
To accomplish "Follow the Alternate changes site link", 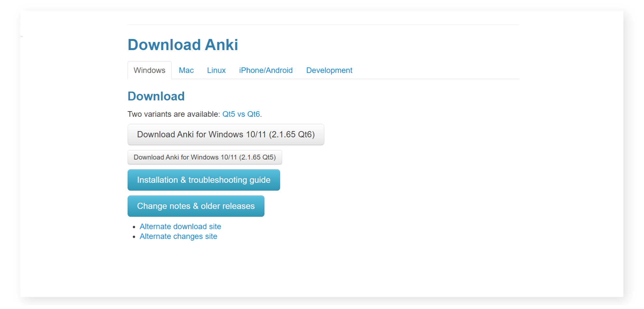I will pos(178,236).
